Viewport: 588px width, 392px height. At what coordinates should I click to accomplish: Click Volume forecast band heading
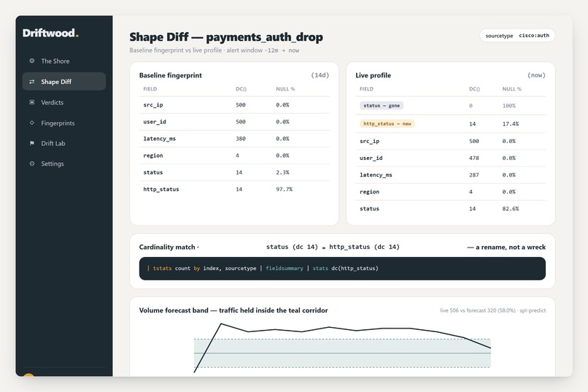(233, 310)
